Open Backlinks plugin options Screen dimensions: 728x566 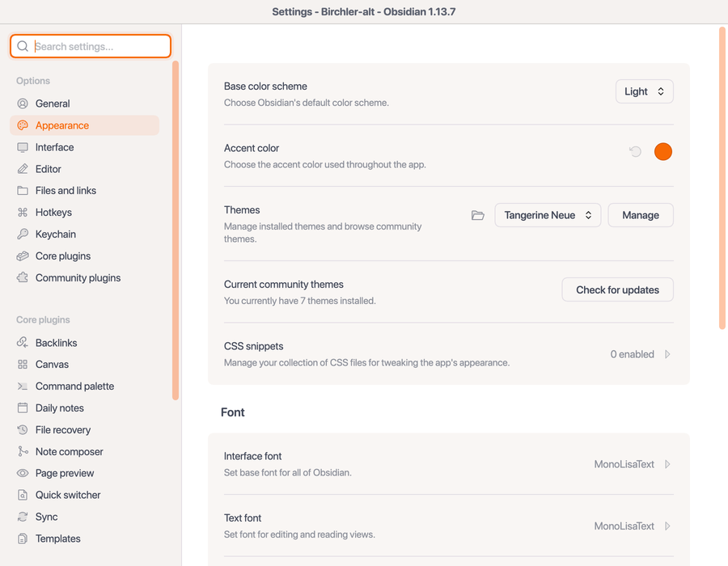(84, 342)
